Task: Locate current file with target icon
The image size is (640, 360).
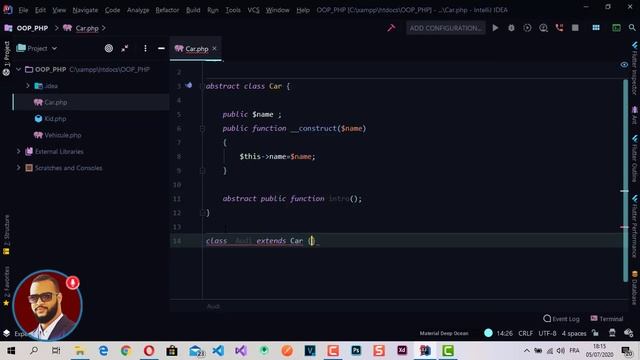Action: pos(109,48)
